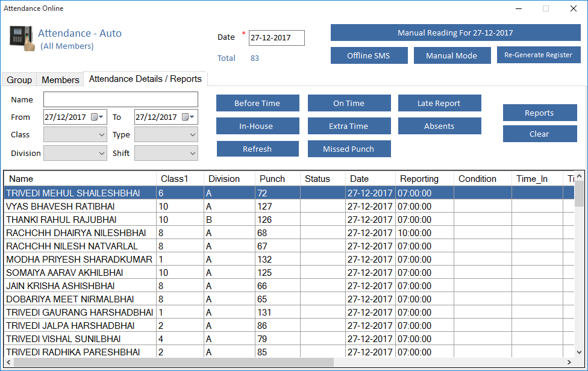
Task: Click the Late Report button
Action: pos(439,103)
